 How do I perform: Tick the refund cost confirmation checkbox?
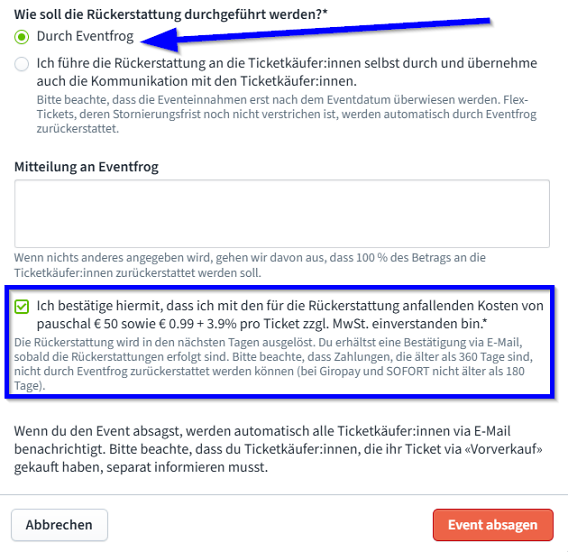[21, 306]
